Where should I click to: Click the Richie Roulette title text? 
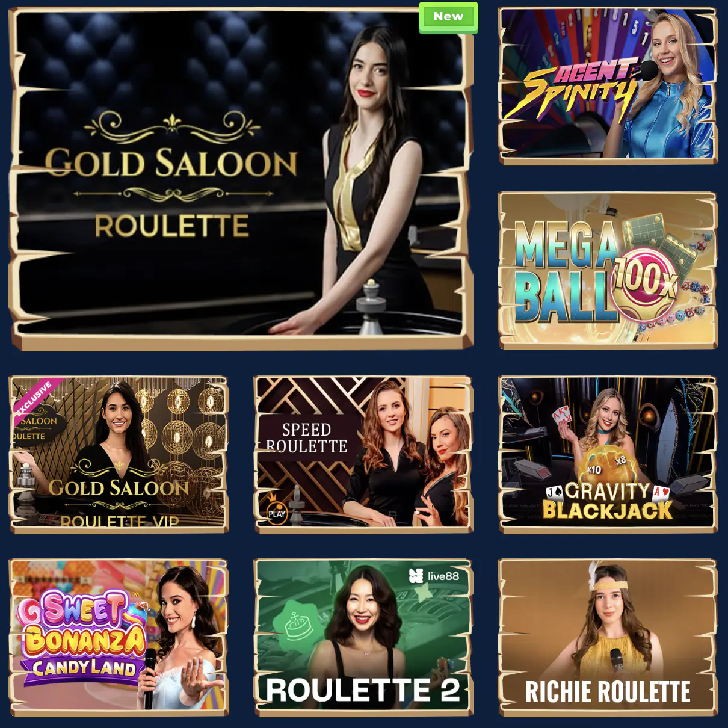(x=608, y=692)
